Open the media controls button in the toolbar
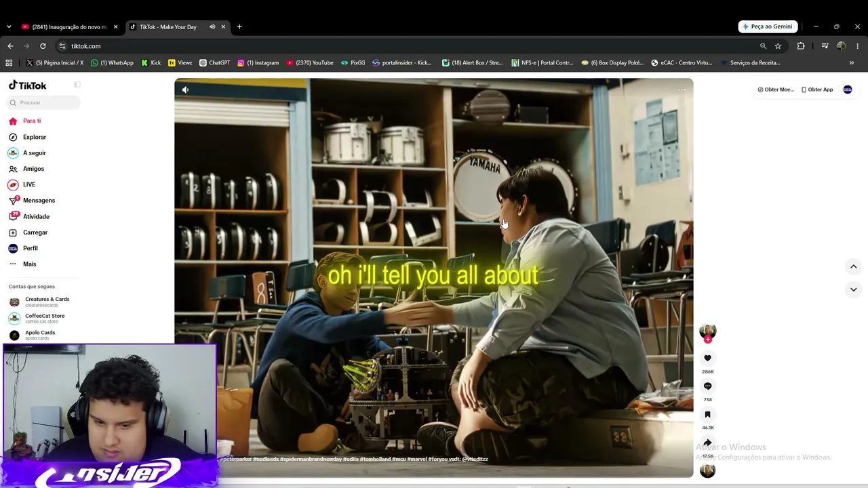 pyautogui.click(x=825, y=46)
